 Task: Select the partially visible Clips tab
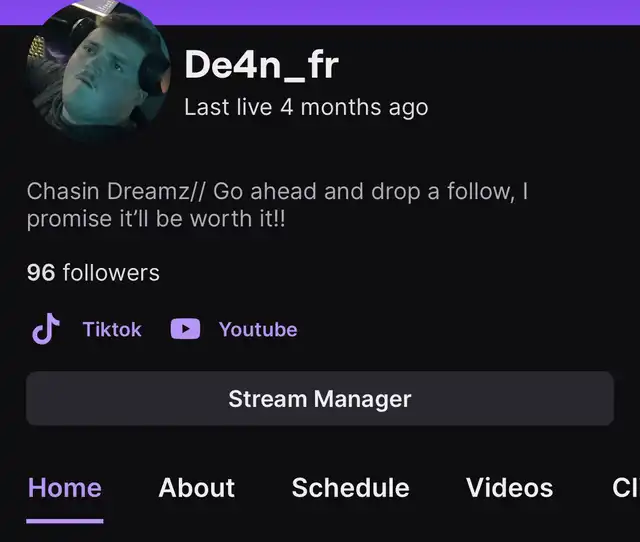[626, 488]
